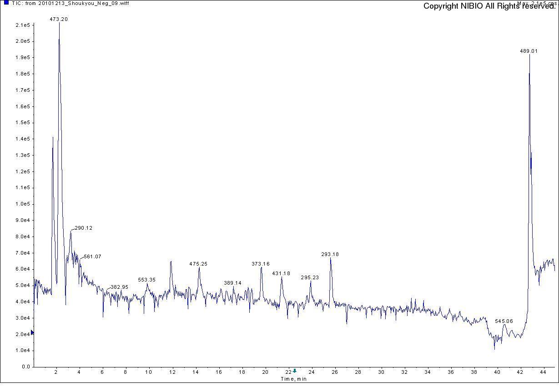
Task: Pick the 553.35 peak label
Action: click(x=146, y=280)
